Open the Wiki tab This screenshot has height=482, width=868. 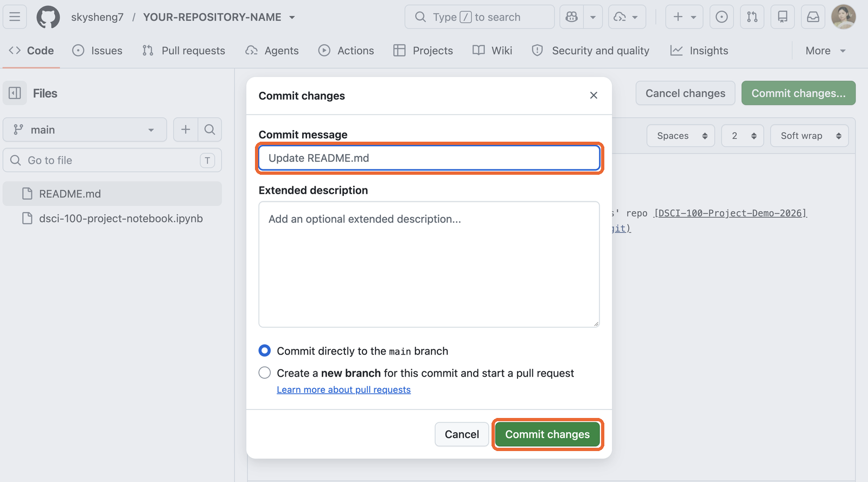tap(493, 50)
